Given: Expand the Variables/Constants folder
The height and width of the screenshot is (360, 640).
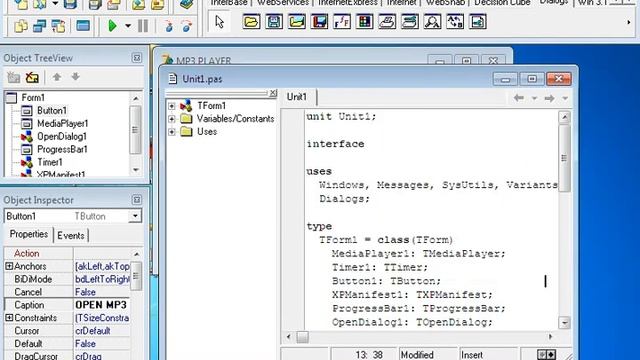Looking at the screenshot, I should pyautogui.click(x=171, y=119).
